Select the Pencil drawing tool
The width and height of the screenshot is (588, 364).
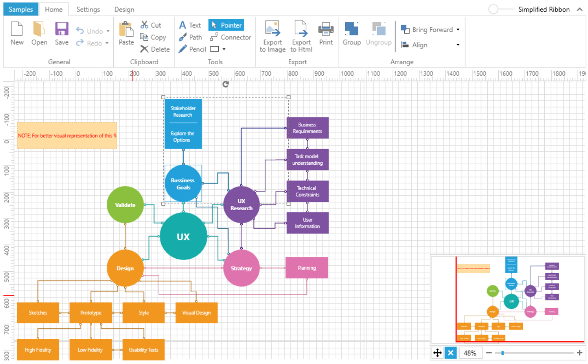pyautogui.click(x=192, y=49)
